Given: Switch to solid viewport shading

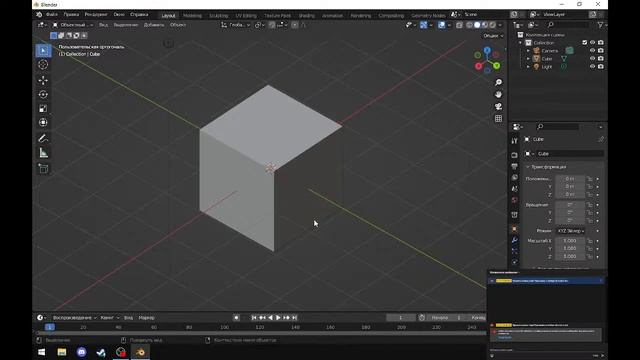Looking at the screenshot, I should tap(477, 25).
